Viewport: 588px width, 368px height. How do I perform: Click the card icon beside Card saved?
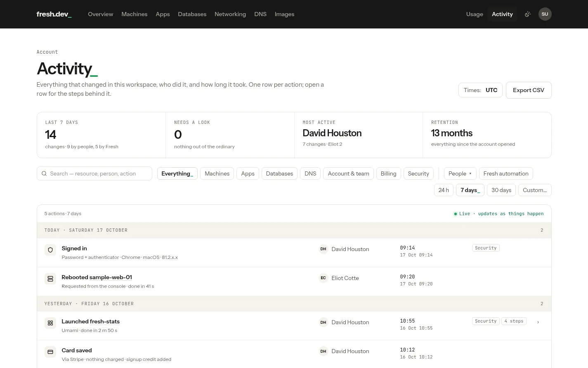click(50, 352)
